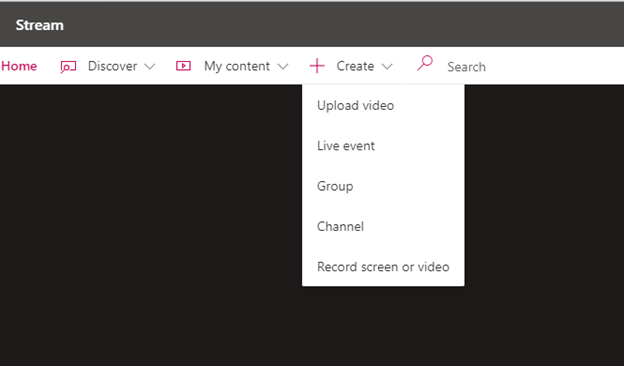This screenshot has height=367, width=625.
Task: Click the Discover screen icon
Action: (x=68, y=67)
